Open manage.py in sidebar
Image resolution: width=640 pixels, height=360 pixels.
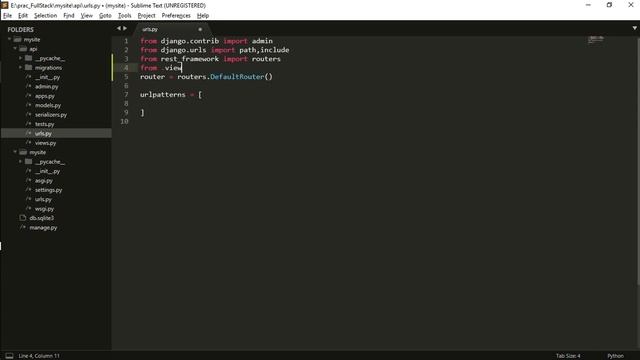click(43, 227)
